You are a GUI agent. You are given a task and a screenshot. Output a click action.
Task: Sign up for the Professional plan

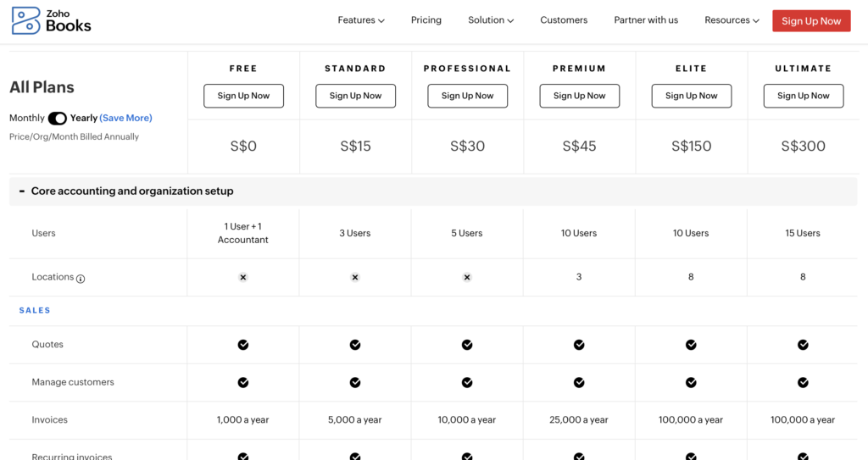coord(467,96)
